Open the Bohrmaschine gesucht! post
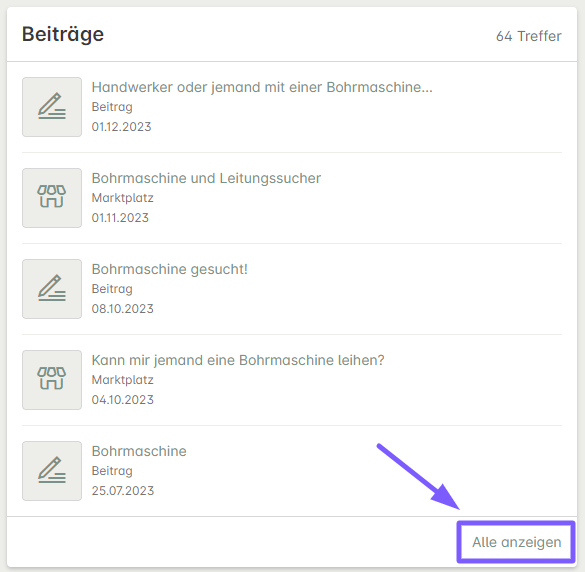This screenshot has width=585, height=572. tap(170, 269)
